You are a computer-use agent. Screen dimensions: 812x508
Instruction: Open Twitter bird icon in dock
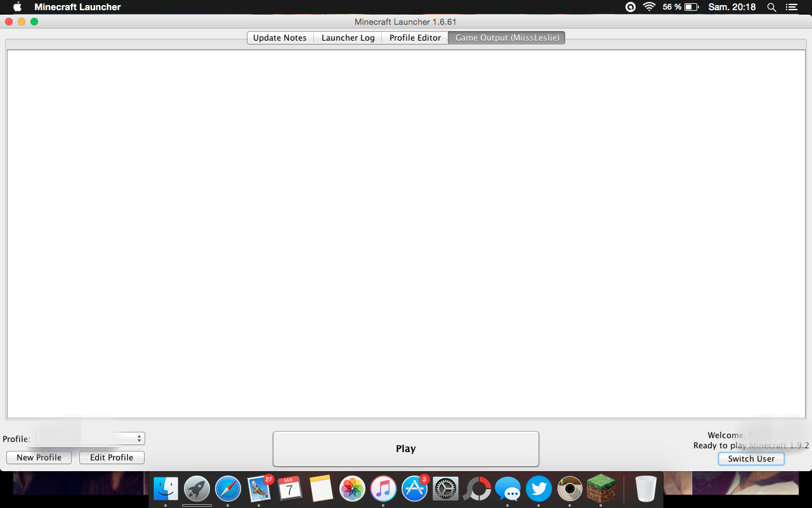pyautogui.click(x=539, y=488)
